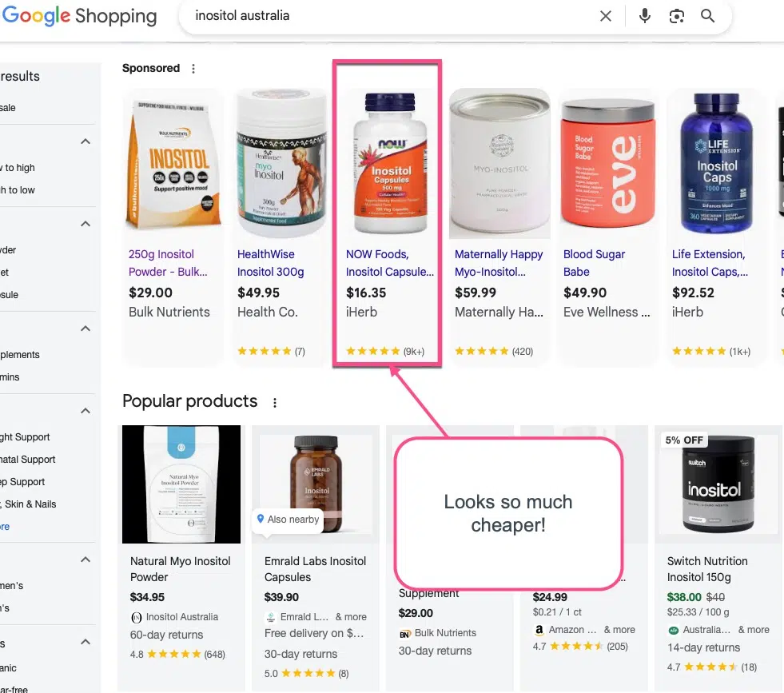
Task: Click the Amazon seller icon
Action: (539, 630)
